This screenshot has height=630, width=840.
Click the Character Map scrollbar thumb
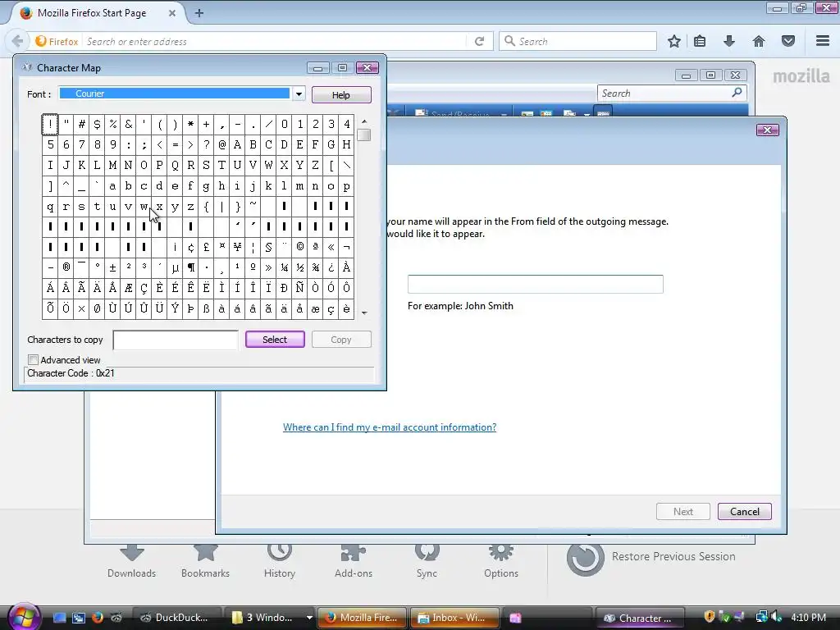[363, 135]
